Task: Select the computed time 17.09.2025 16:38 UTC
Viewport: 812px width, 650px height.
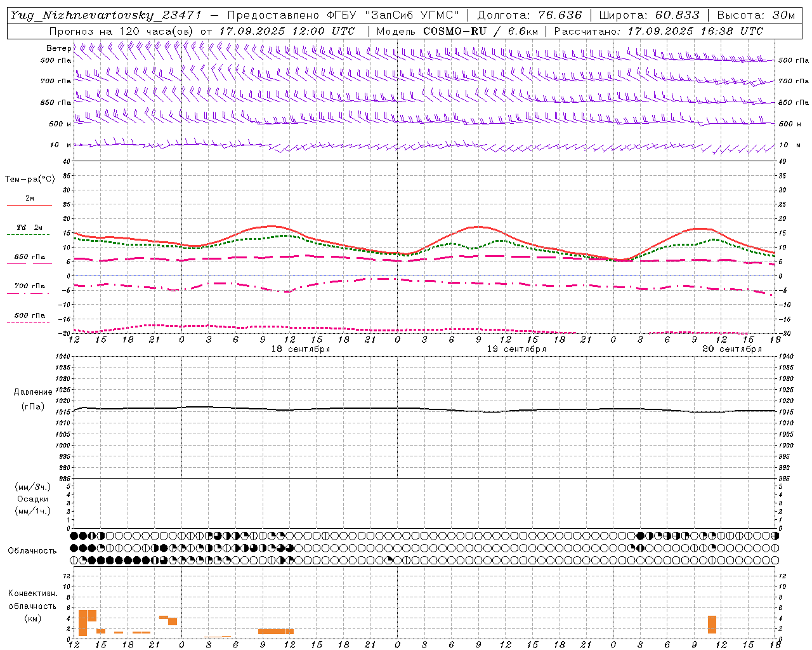Action: point(695,31)
